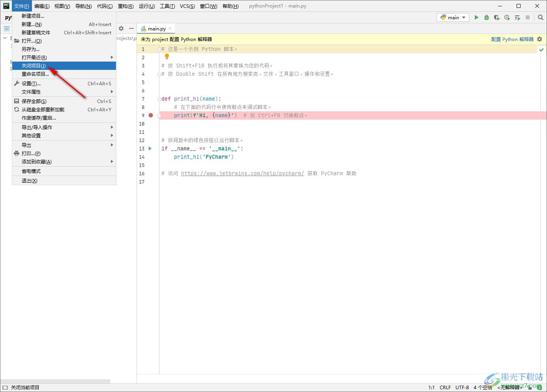Screen dimensions: 547x392
Task: Open the 重构(R) menu
Action: click(x=126, y=6)
